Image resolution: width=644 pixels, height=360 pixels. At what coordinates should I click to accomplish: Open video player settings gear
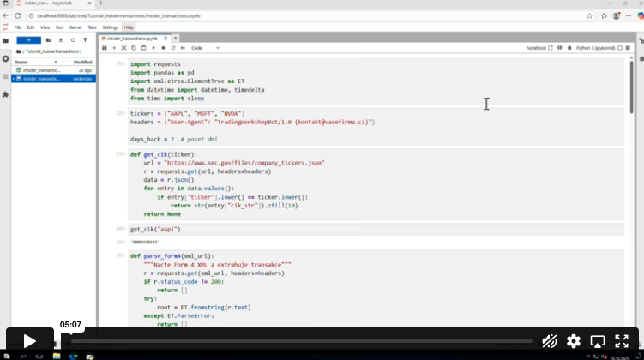coord(574,341)
